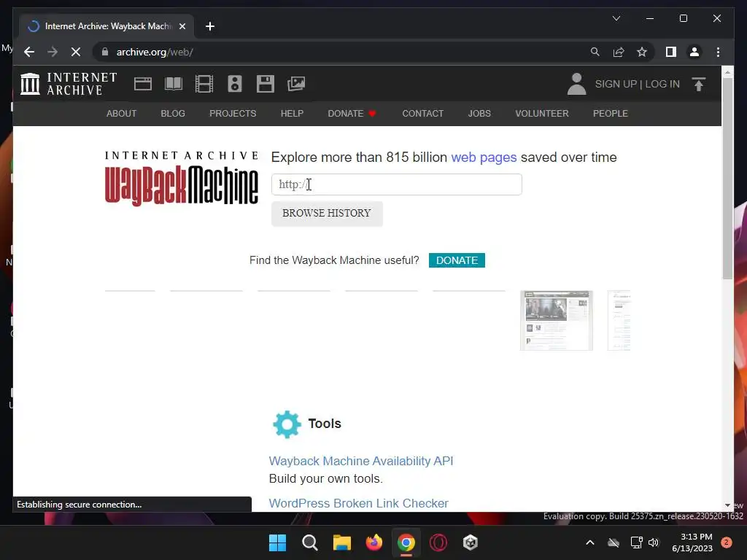Open the JOBS menu item
747x560 pixels.
479,113
